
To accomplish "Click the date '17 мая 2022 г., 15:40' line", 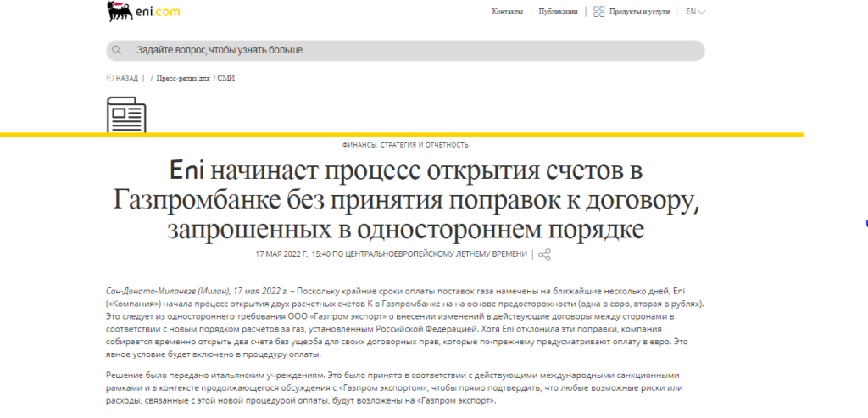I will [392, 254].
